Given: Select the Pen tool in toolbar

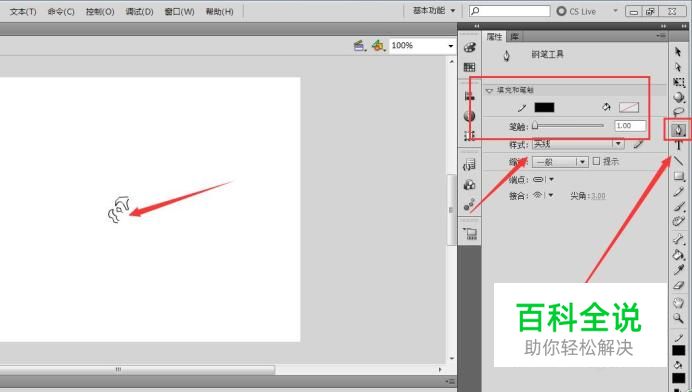Looking at the screenshot, I should pos(679,130).
